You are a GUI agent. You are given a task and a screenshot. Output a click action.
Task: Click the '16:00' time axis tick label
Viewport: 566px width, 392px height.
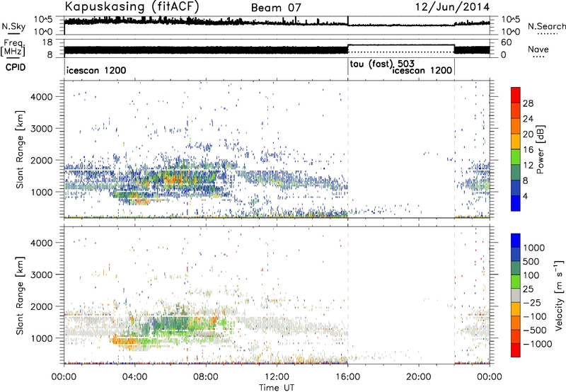click(347, 377)
